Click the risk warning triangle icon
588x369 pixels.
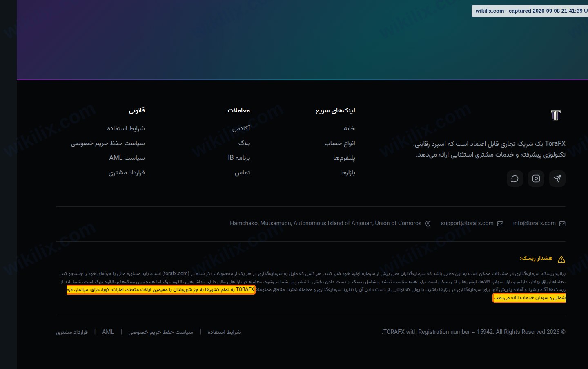561,259
